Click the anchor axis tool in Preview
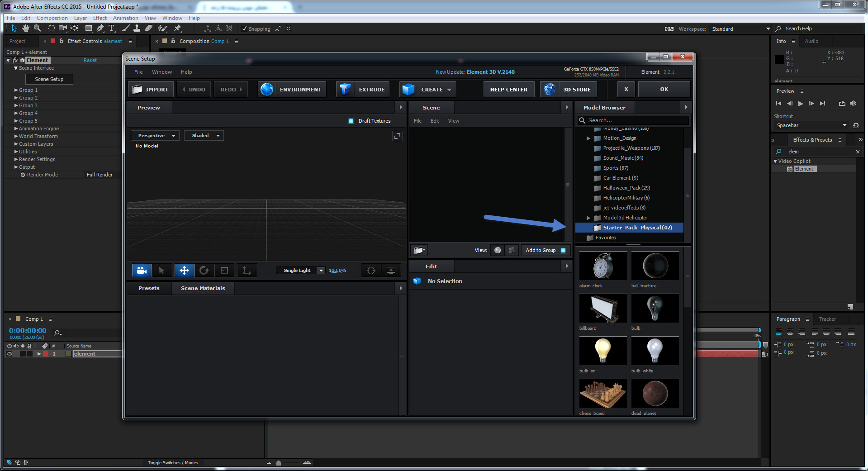 coord(247,271)
